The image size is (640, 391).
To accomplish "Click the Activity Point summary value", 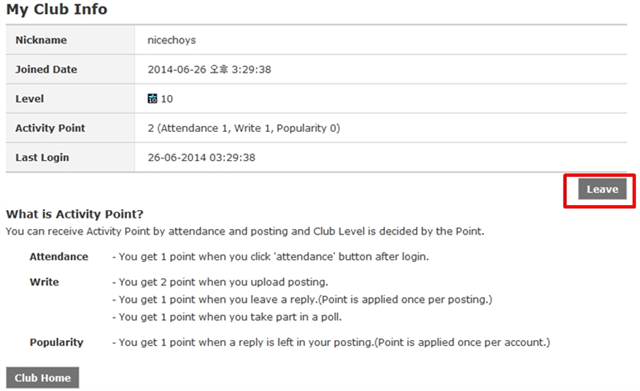I will point(244,128).
